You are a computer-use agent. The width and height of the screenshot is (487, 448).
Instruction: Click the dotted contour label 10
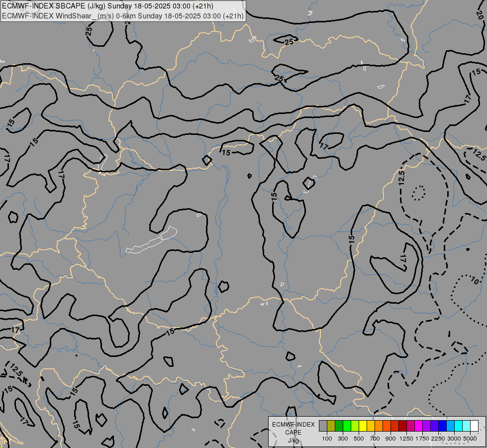pos(475,281)
